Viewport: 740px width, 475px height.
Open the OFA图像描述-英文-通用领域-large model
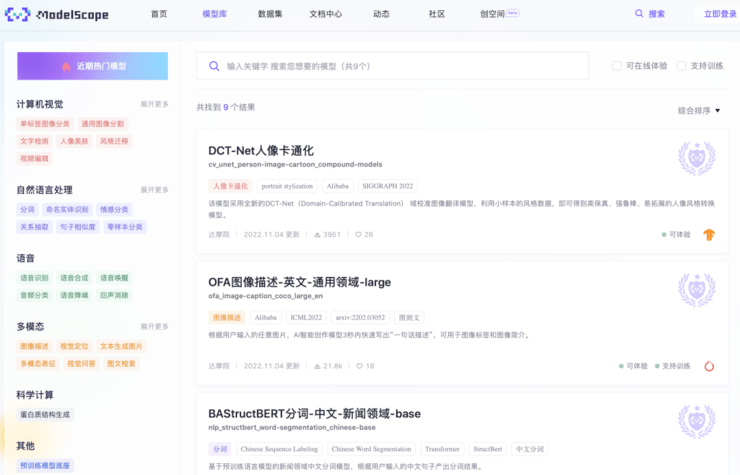point(300,282)
